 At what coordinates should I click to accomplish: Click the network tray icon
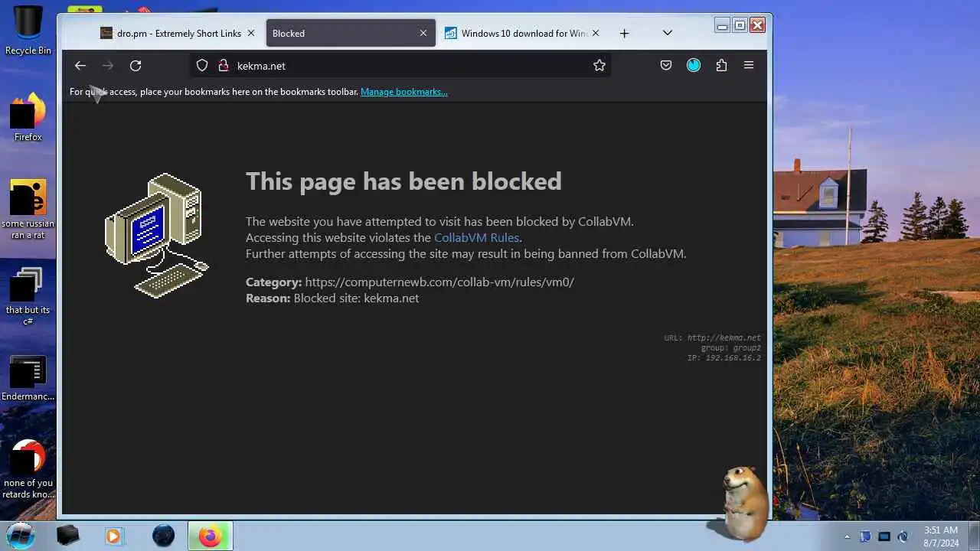tap(884, 536)
